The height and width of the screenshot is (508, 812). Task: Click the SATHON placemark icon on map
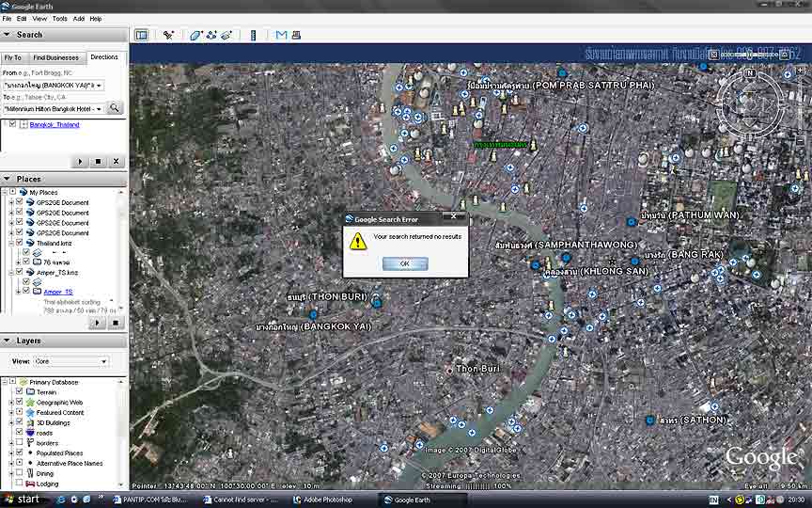pyautogui.click(x=650, y=420)
